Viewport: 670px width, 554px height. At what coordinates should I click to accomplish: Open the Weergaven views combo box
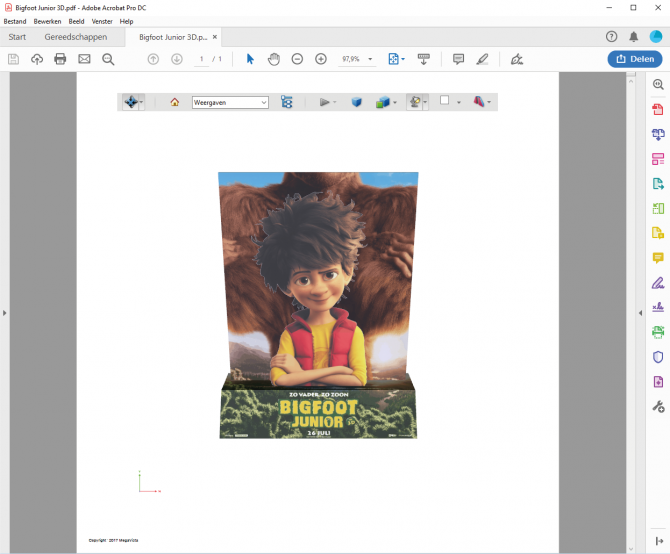coord(230,103)
